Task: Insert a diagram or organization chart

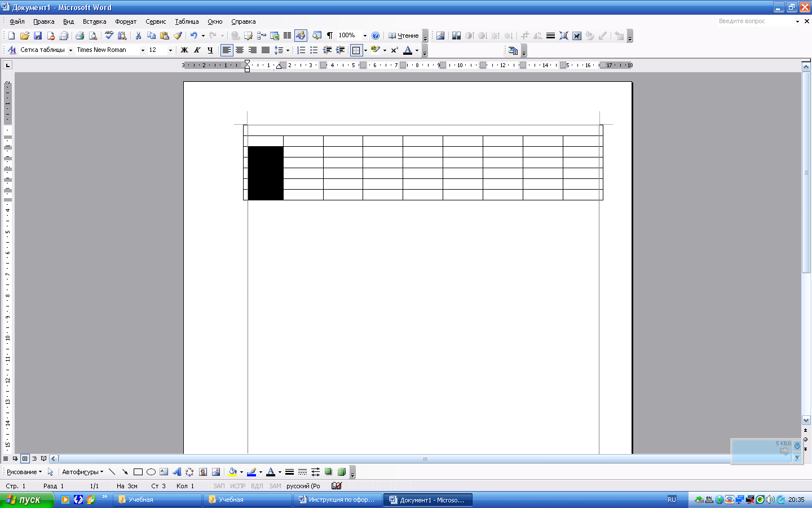Action: pos(189,472)
